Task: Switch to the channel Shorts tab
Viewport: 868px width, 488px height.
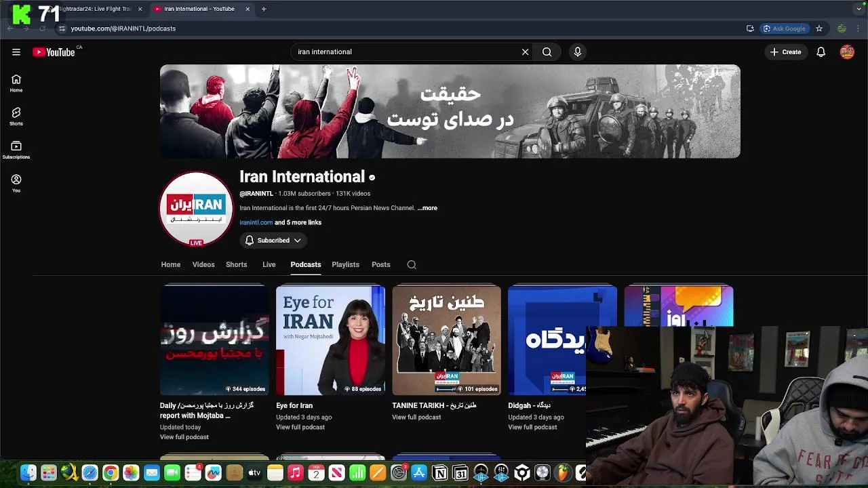Action: tap(237, 264)
